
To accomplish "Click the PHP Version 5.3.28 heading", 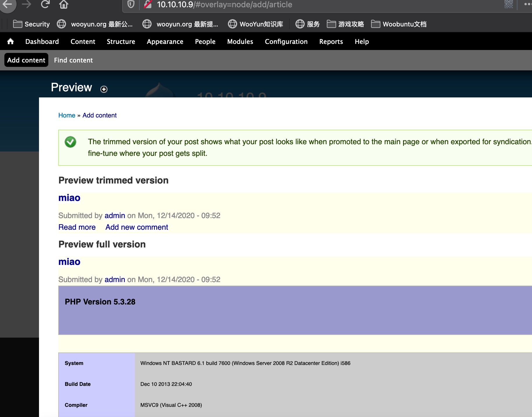I will coord(100,302).
